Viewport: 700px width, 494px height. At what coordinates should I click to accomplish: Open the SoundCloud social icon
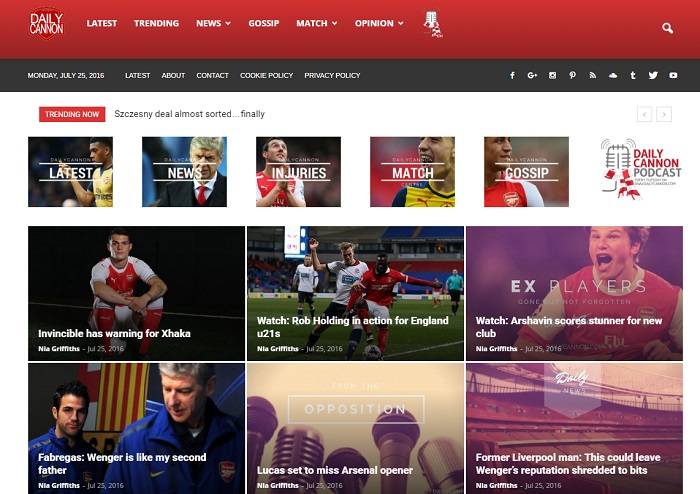click(x=613, y=75)
